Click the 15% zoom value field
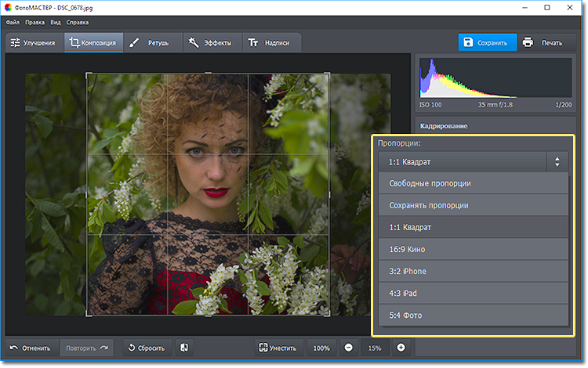 click(x=375, y=348)
